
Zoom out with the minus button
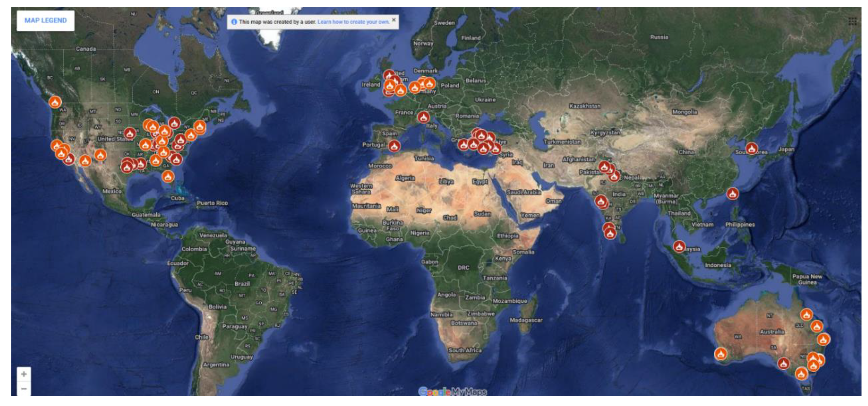(24, 389)
